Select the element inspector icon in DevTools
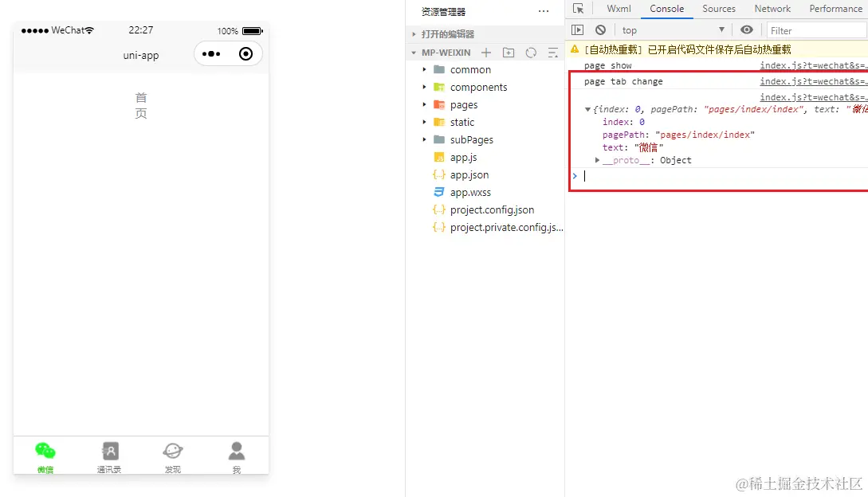Screen dimensions: 868x497 [x=576, y=9]
